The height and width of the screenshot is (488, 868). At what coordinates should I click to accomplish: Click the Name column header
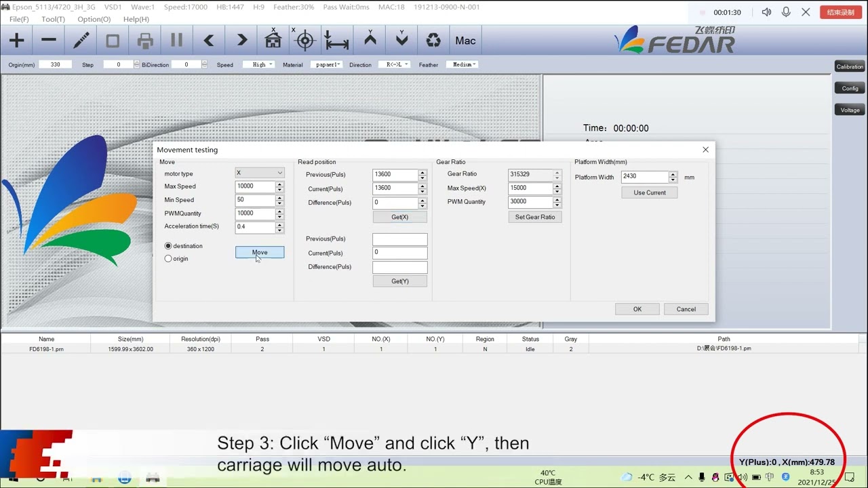point(46,339)
